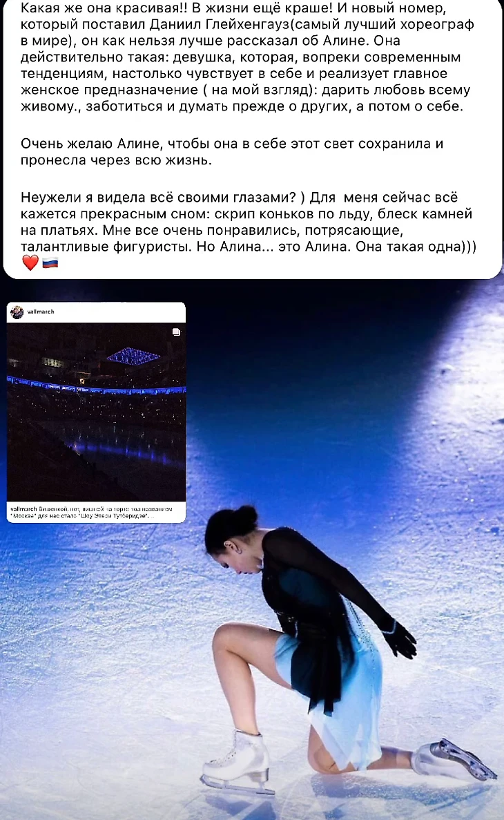Tap the vallmarch name in caption

21,509
